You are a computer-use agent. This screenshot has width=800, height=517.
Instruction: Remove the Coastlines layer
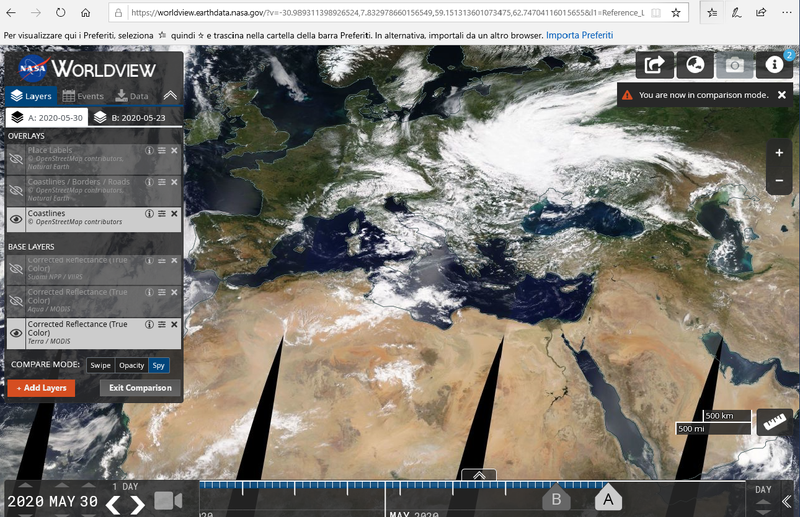click(x=174, y=214)
